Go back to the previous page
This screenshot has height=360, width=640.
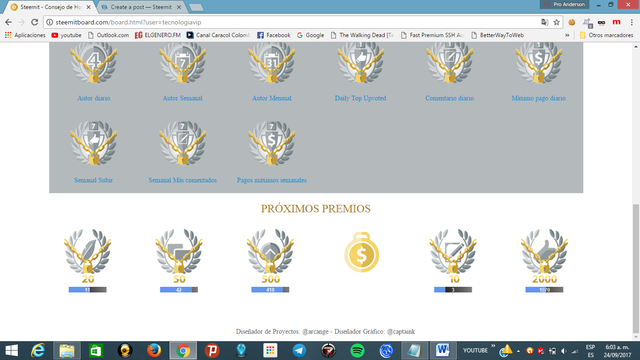coord(9,22)
